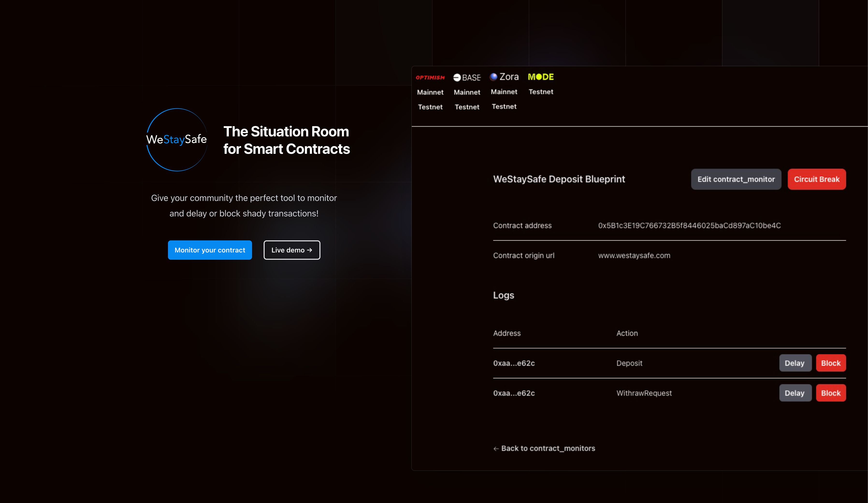Trigger the Circuit Break button
868x503 pixels.
pos(817,179)
